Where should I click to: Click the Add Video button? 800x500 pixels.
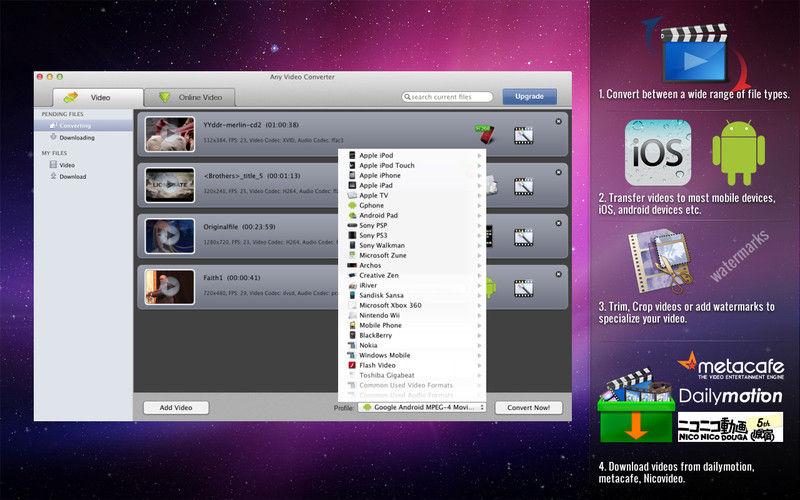pos(176,408)
